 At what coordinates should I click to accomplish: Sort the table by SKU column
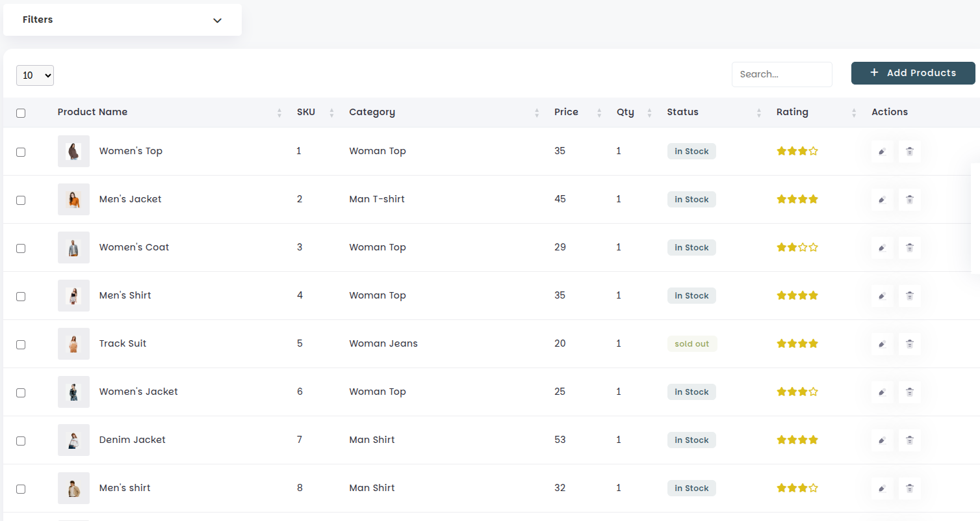pyautogui.click(x=331, y=112)
